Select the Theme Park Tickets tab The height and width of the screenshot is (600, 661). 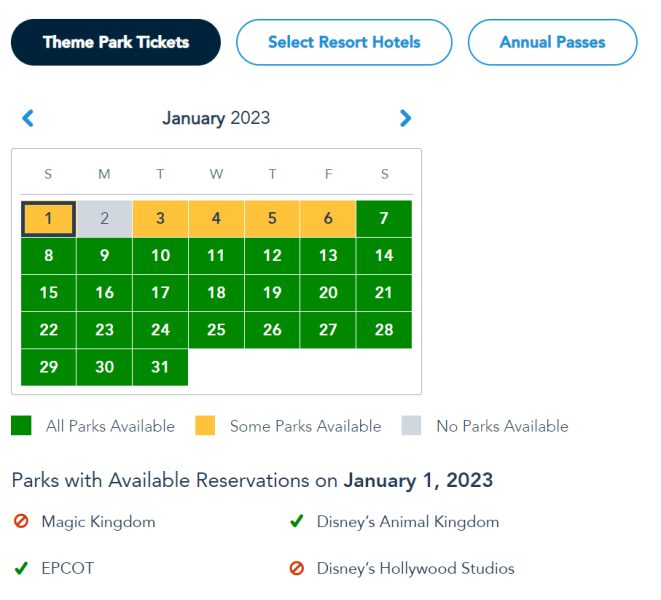pyautogui.click(x=116, y=42)
